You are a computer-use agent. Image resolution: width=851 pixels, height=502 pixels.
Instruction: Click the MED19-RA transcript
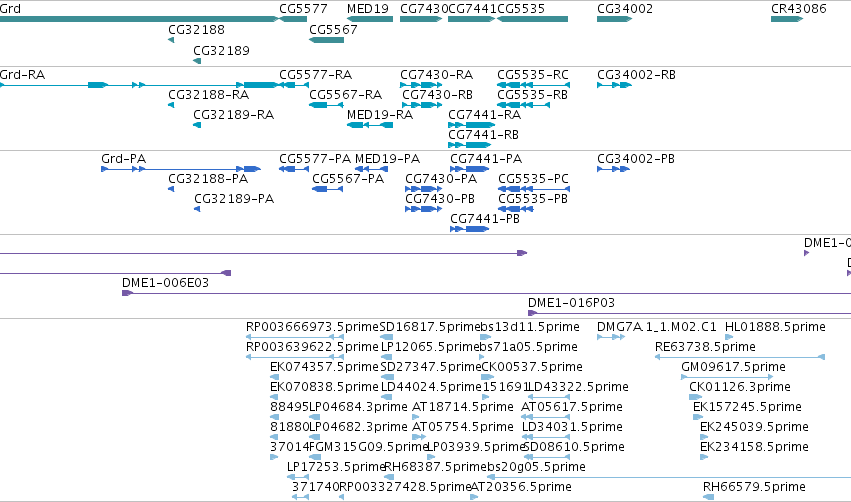[370, 125]
